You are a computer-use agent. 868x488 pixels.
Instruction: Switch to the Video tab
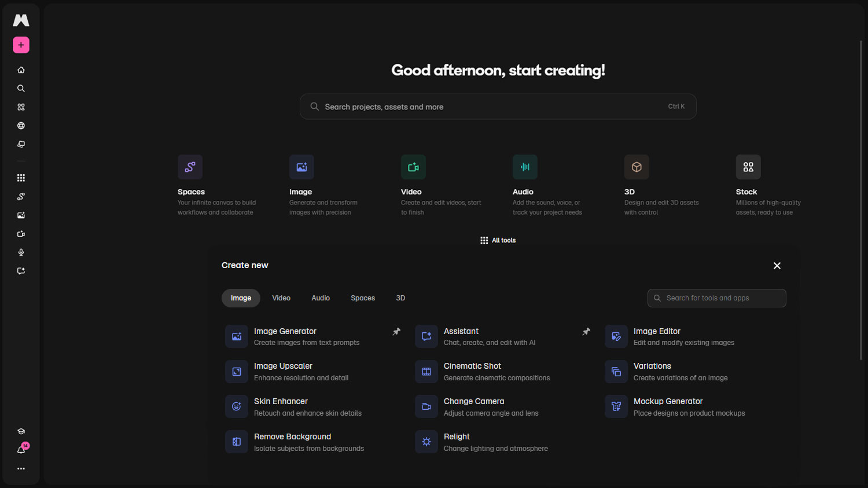281,298
